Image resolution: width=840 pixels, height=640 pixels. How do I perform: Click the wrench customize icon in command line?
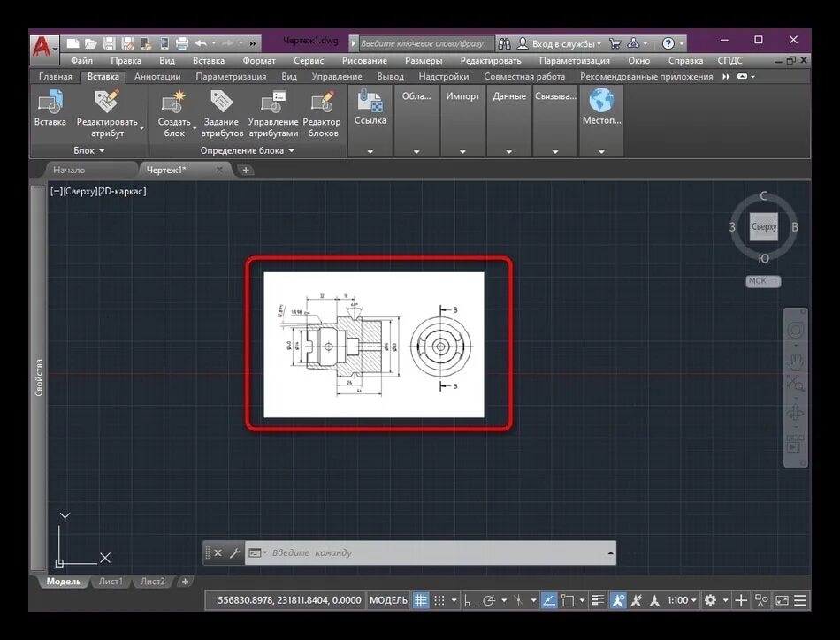(x=234, y=552)
